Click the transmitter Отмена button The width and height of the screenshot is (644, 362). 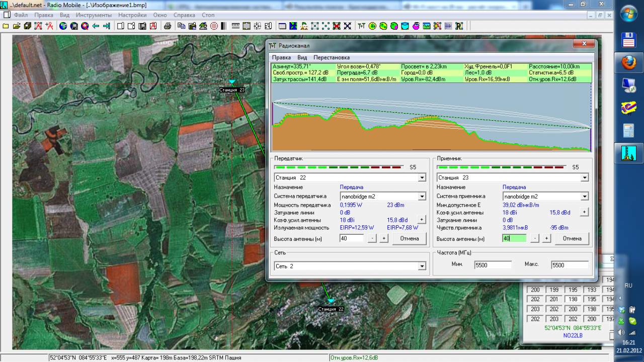pos(409,238)
